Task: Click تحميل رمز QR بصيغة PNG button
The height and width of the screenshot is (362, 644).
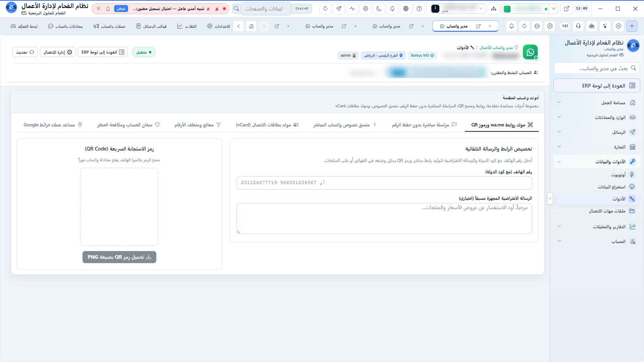Action: 119,257
